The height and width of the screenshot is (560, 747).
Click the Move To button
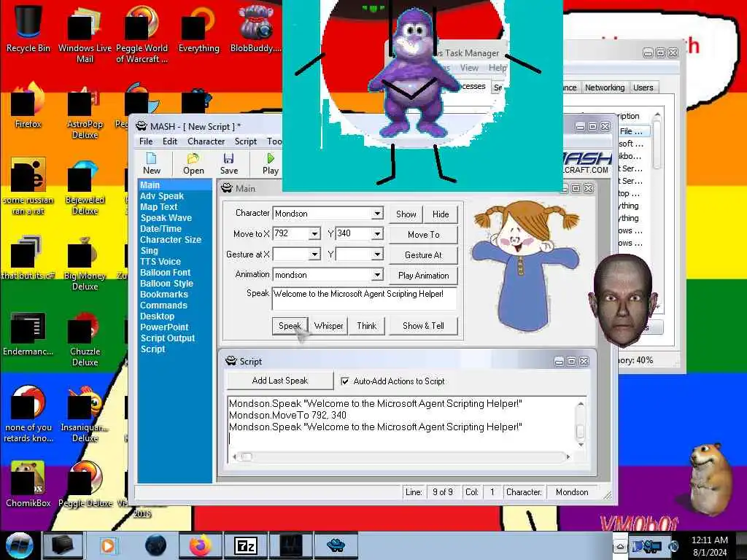[424, 234]
